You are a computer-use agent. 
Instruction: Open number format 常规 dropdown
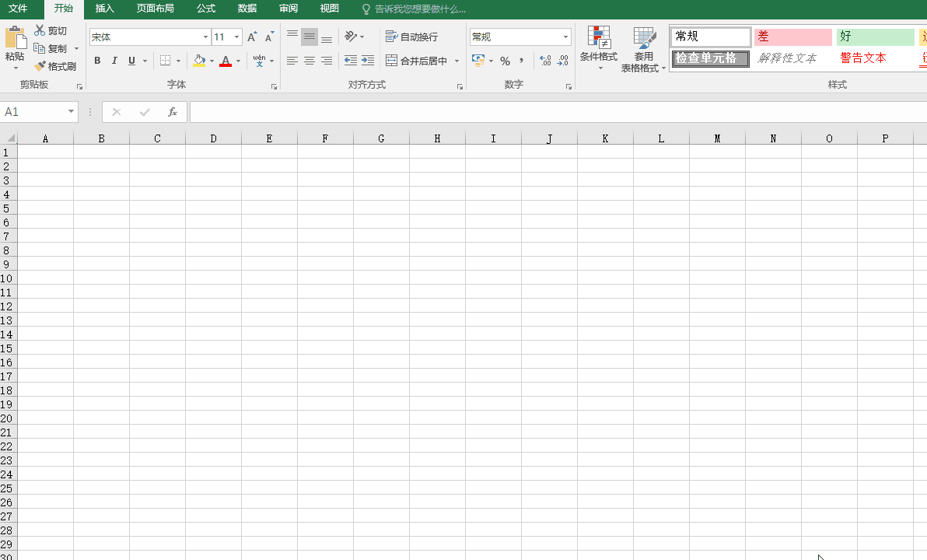565,37
